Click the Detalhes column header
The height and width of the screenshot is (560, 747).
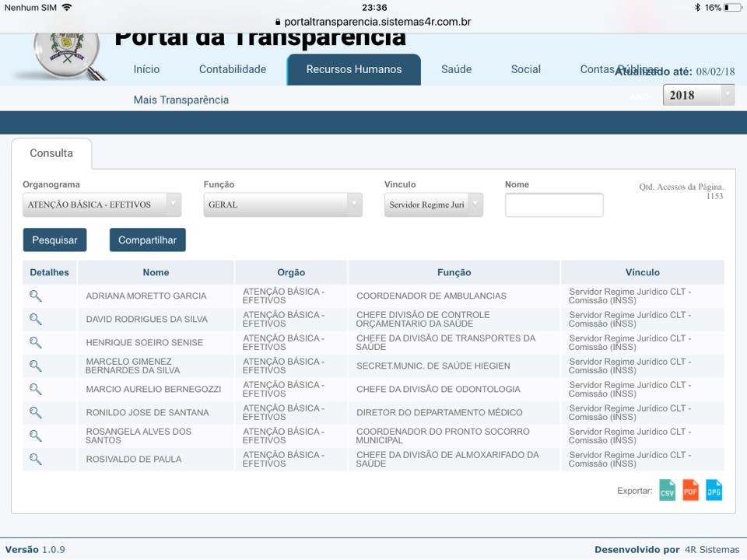50,272
